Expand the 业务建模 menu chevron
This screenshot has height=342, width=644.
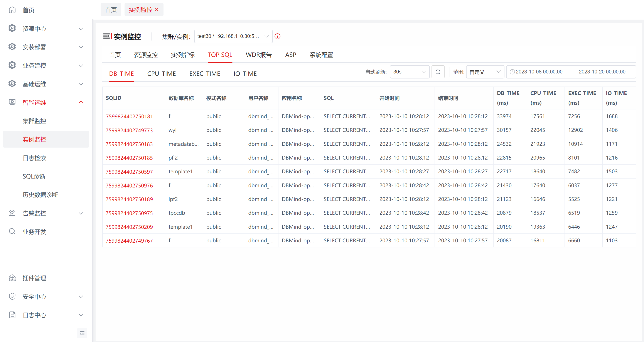click(x=81, y=66)
